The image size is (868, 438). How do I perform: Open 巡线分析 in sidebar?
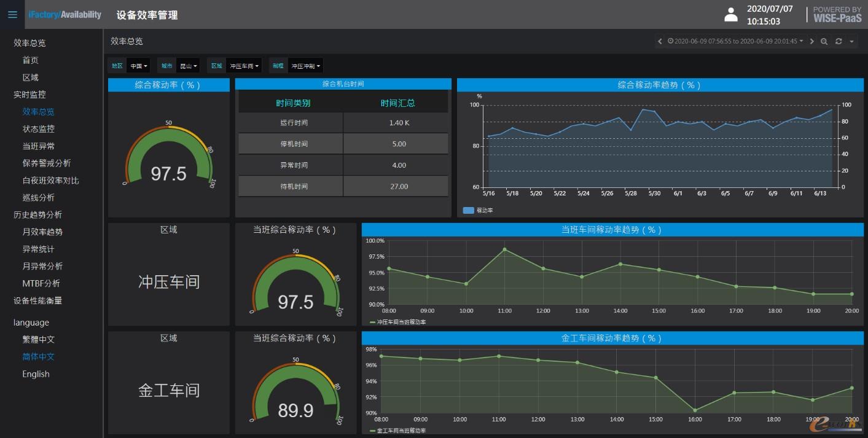click(x=39, y=198)
